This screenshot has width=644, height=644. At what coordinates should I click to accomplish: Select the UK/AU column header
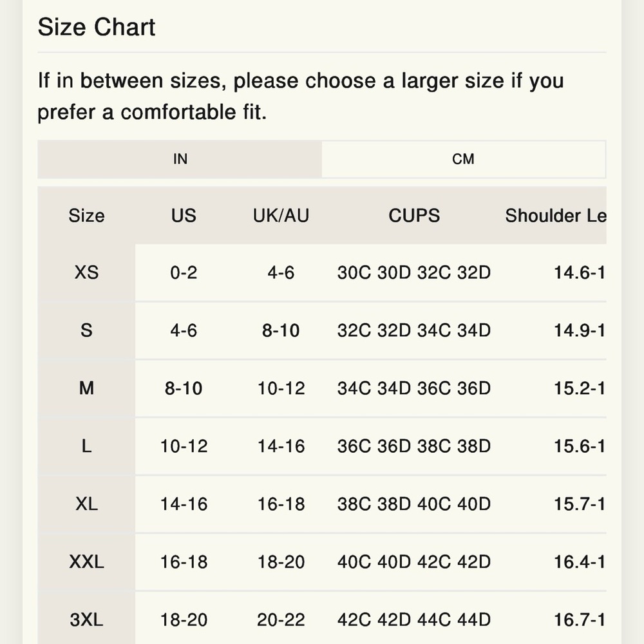coord(281,215)
